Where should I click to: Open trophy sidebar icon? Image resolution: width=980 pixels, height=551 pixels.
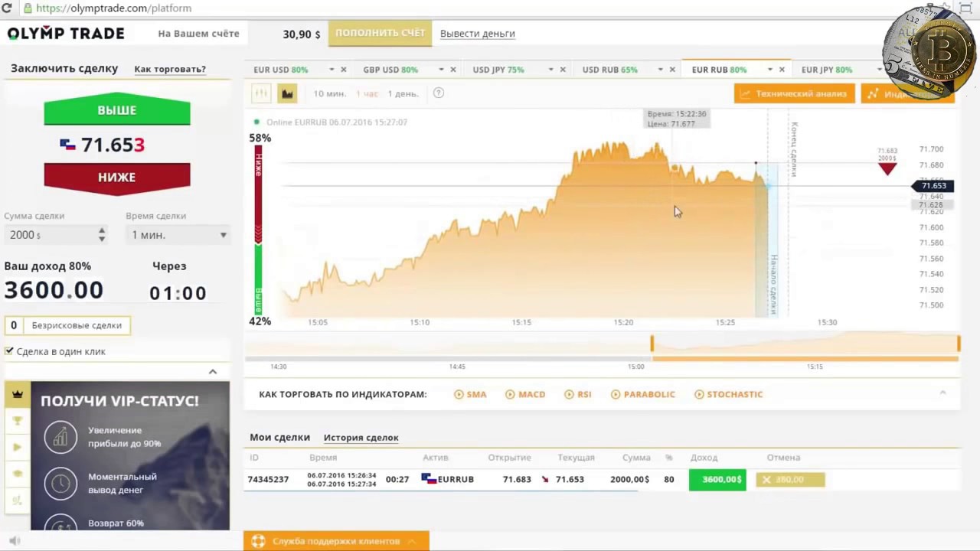18,421
